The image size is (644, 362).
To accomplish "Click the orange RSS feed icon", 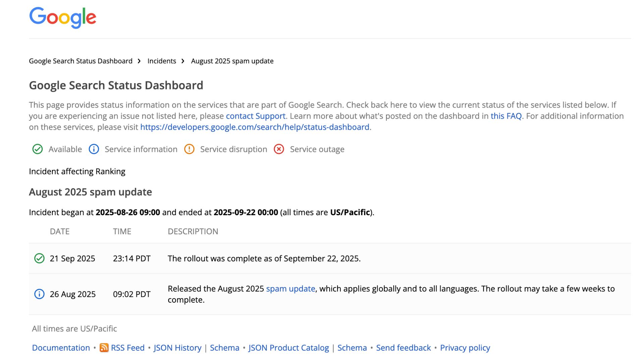I will (x=104, y=348).
